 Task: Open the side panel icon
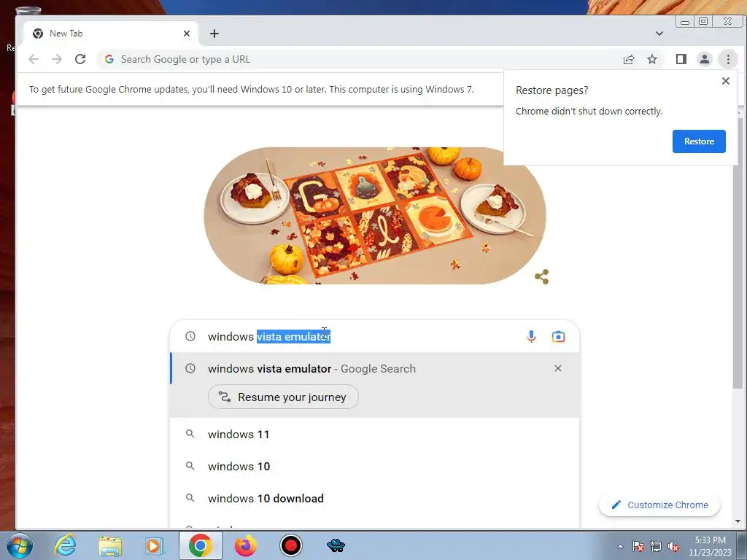(681, 59)
